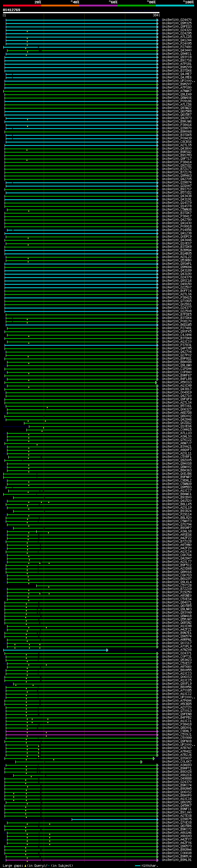The height and width of the screenshot is (868, 197).
Task: Click hit label UniRef100_P27480
Action: coord(177,47)
